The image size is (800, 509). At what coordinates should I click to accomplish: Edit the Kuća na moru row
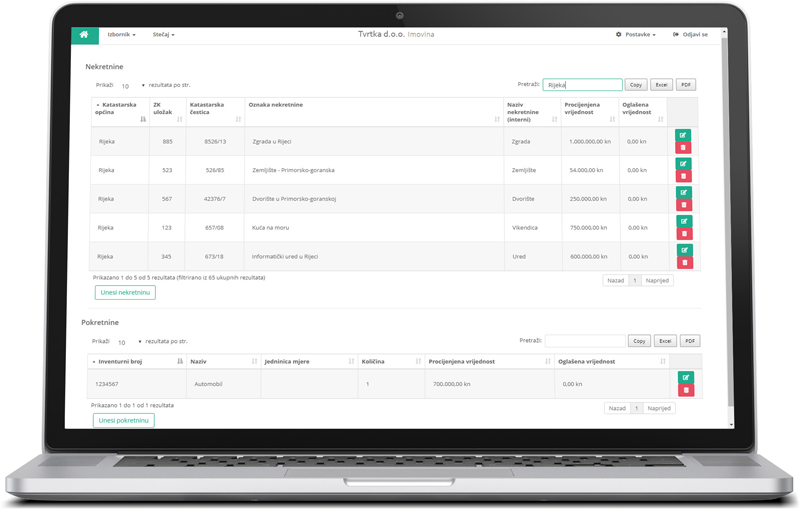pyautogui.click(x=684, y=221)
